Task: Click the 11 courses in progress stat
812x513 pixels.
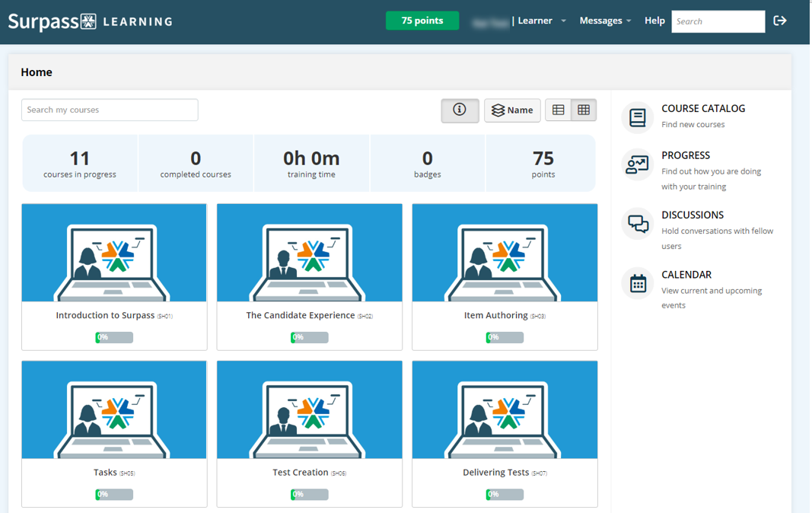Action: tap(80, 164)
